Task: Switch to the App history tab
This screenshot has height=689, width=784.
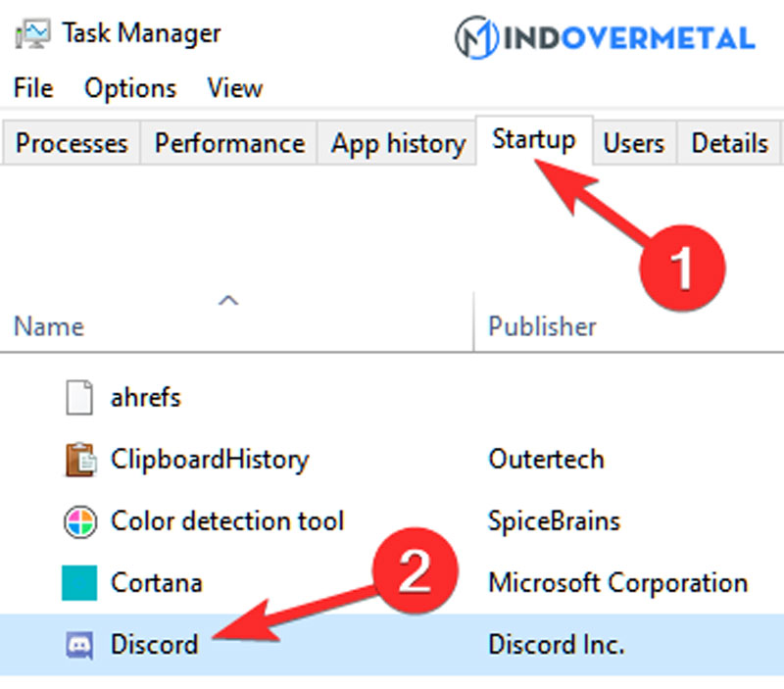Action: coord(396,143)
